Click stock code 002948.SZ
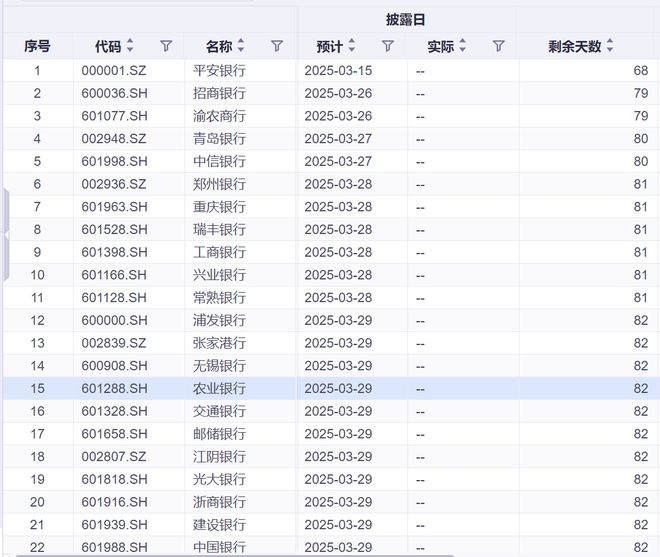 114,139
